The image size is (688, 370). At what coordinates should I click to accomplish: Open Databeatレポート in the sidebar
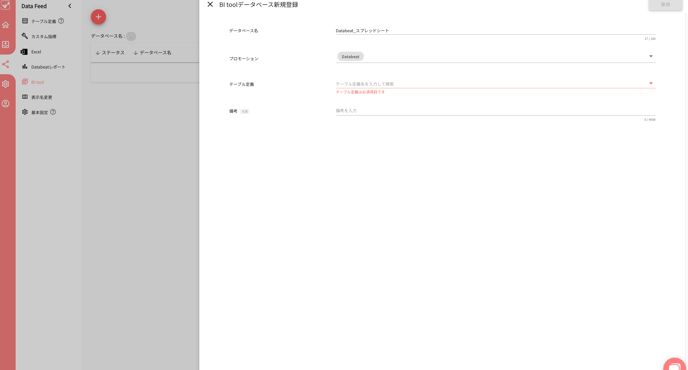point(48,67)
